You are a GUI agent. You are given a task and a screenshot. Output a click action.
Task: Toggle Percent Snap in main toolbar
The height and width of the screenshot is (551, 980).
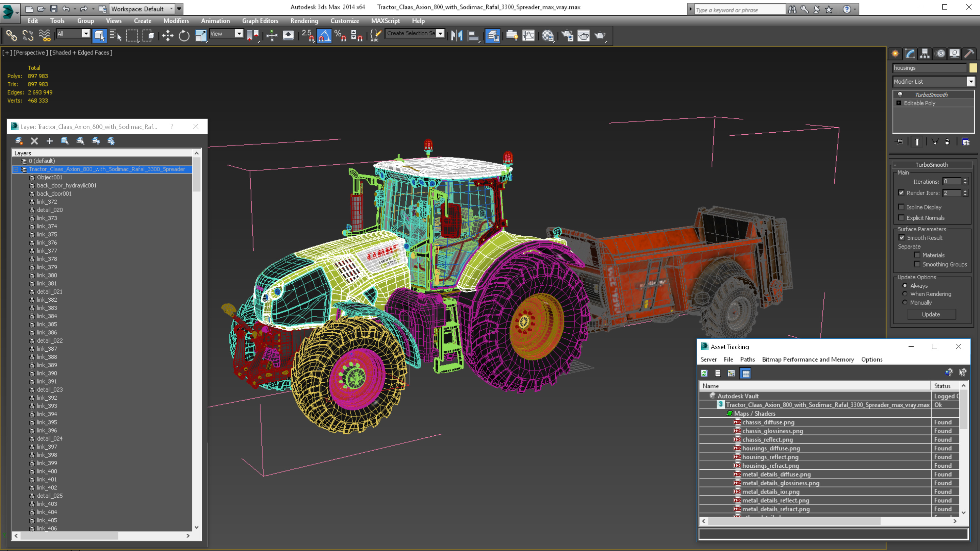(340, 35)
